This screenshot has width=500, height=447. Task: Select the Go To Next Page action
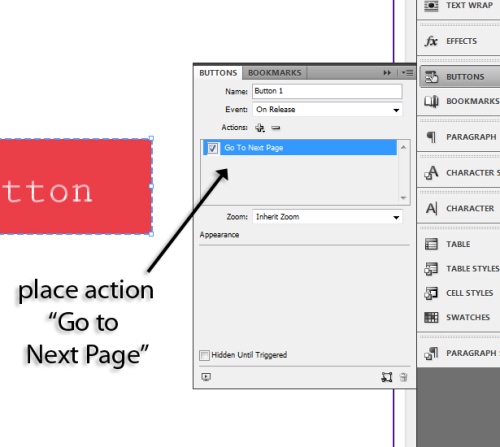pyautogui.click(x=300, y=148)
